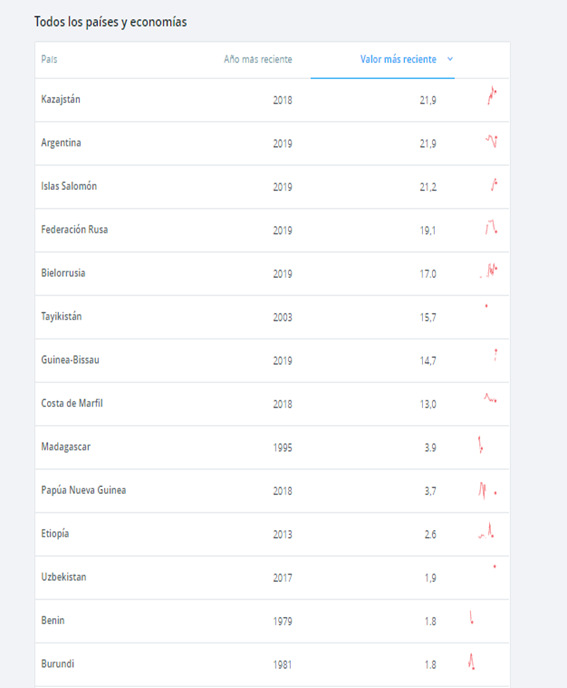
Task: Click Papúa Nueva Guinea sparkline
Action: [x=488, y=490]
